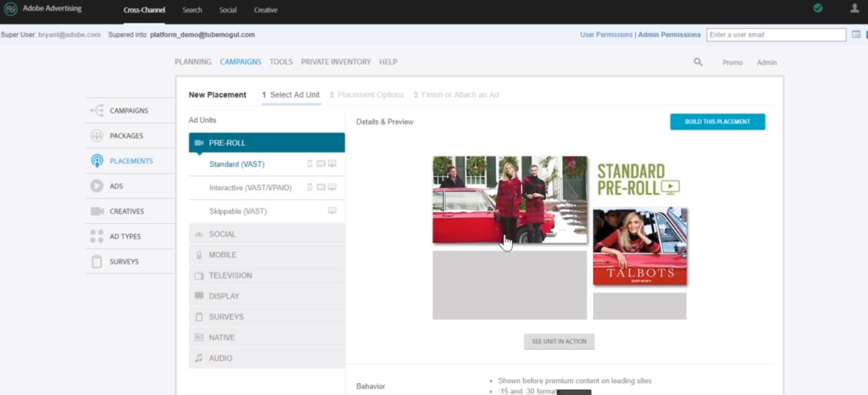Click mobile device icon on Standard row
The height and width of the screenshot is (395, 868).
[x=309, y=163]
